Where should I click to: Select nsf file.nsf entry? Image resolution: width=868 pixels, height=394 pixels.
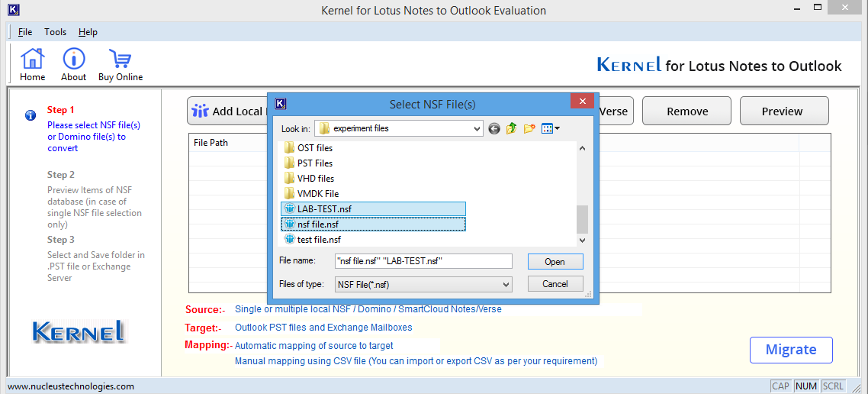click(x=374, y=224)
